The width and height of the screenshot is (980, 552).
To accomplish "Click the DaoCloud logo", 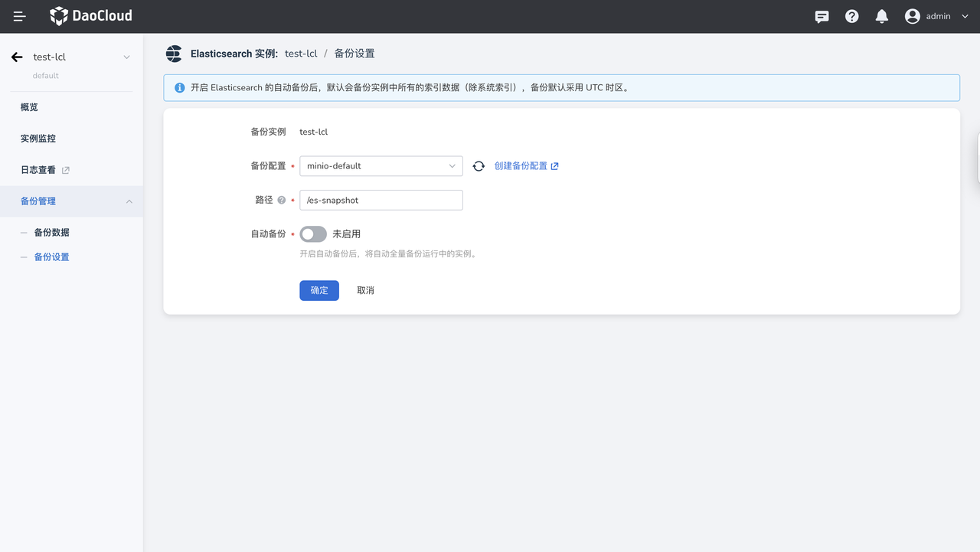I will click(91, 16).
